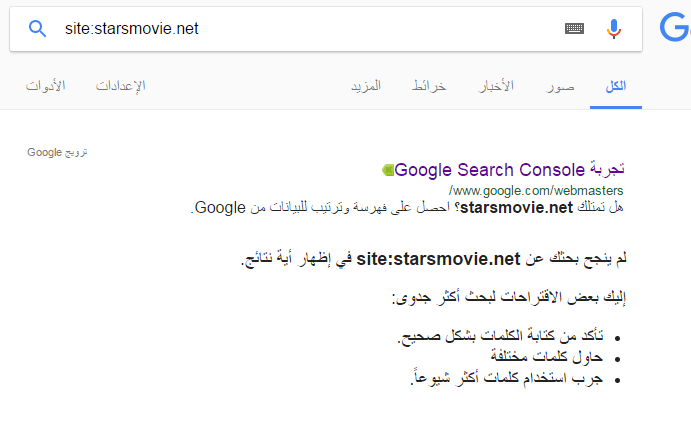Show the الأدوات search tools
The image size is (691, 440).
click(46, 86)
